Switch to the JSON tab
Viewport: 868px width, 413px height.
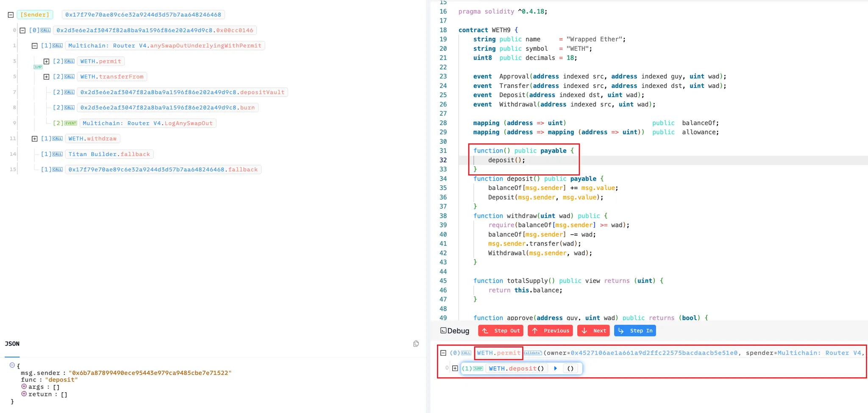[x=12, y=344]
